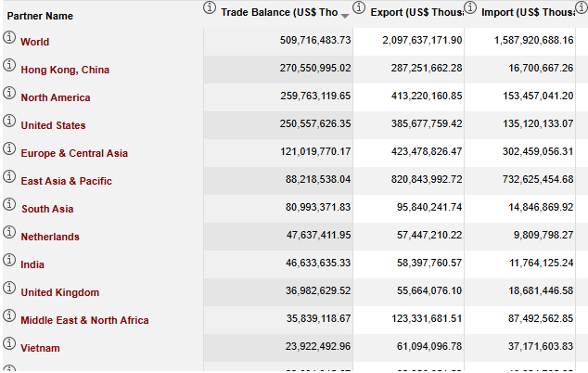The width and height of the screenshot is (588, 373).
Task: Sort by Import (US$ Thousand) header
Action: [528, 12]
